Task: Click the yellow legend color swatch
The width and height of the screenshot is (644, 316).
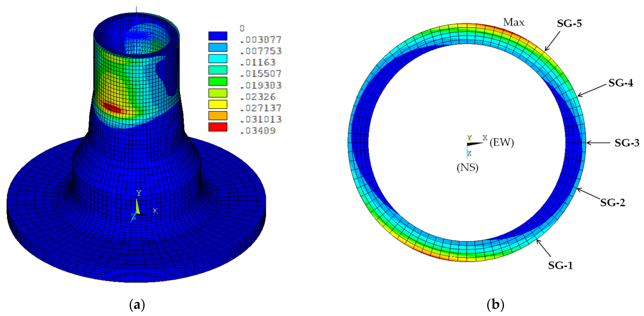Action: coord(218,104)
